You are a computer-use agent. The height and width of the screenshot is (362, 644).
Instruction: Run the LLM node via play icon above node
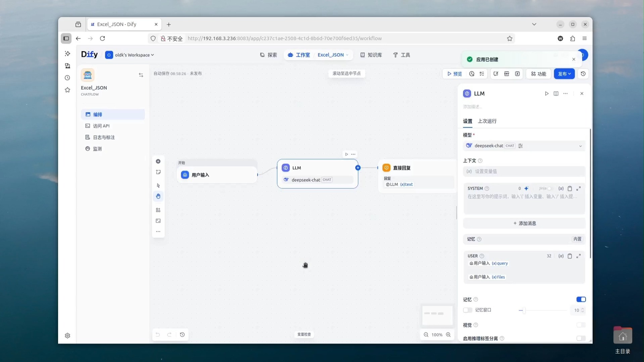(x=347, y=154)
